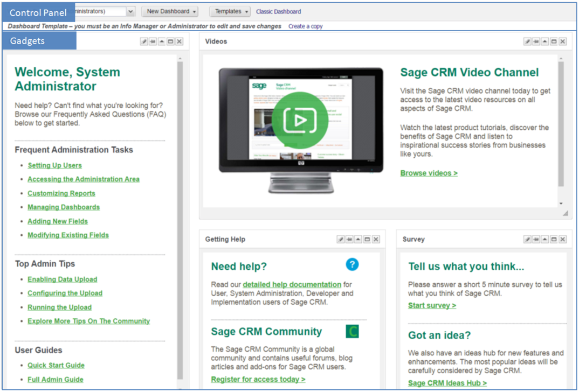
Task: Open the Full Admin Guide link
Action: coord(56,380)
